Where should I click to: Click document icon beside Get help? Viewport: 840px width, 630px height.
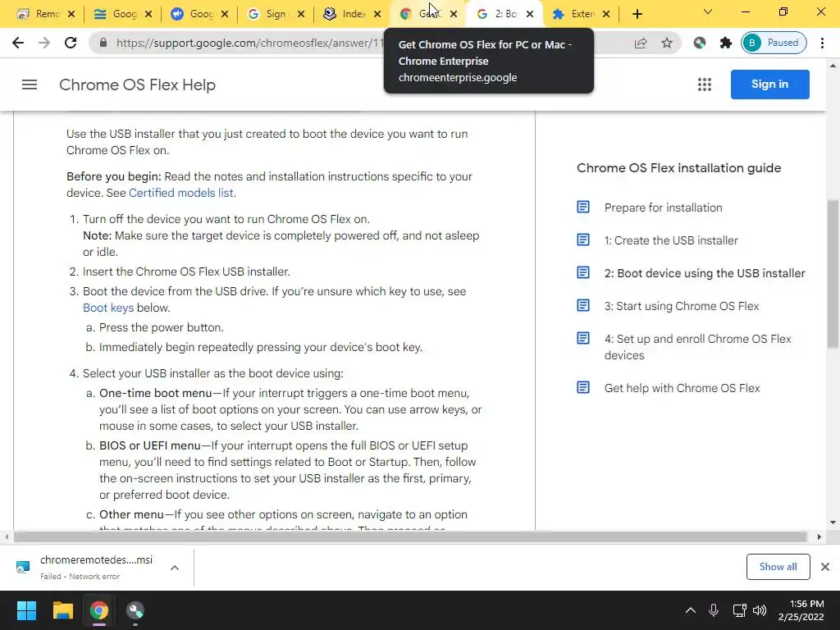(x=583, y=387)
